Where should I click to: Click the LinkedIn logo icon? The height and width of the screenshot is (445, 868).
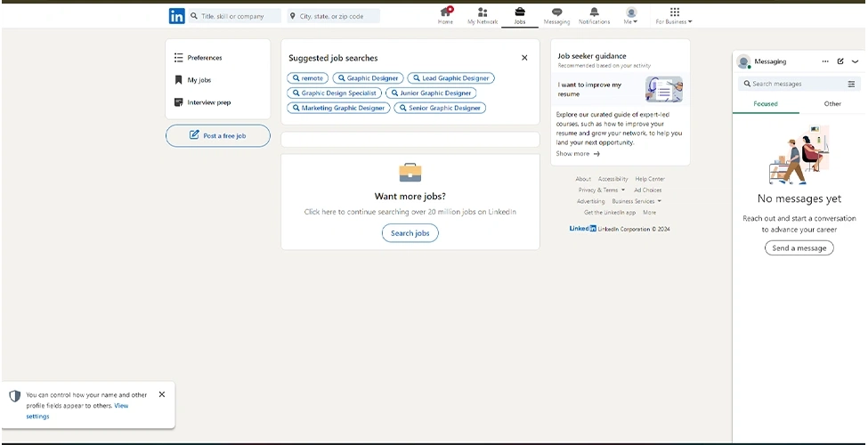tap(176, 16)
